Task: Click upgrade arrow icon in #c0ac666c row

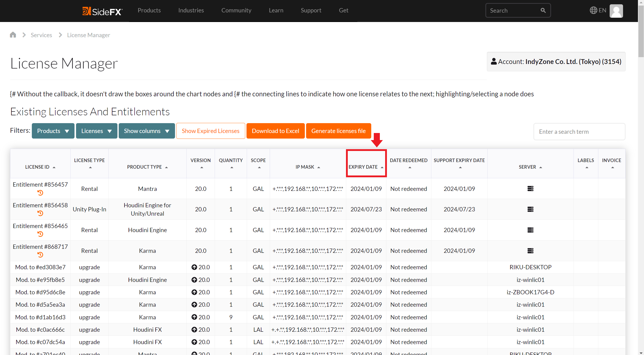Action: click(194, 330)
